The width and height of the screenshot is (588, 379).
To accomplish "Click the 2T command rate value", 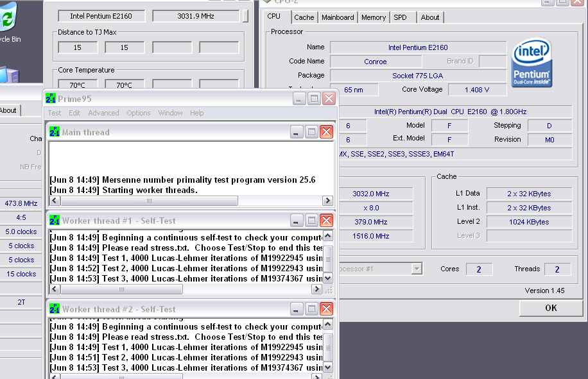I will pyautogui.click(x=21, y=302).
